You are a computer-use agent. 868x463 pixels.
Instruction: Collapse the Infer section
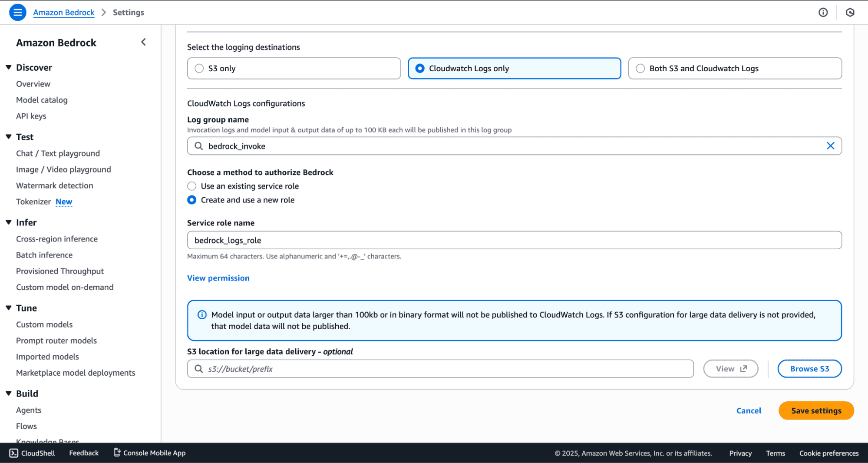click(9, 222)
